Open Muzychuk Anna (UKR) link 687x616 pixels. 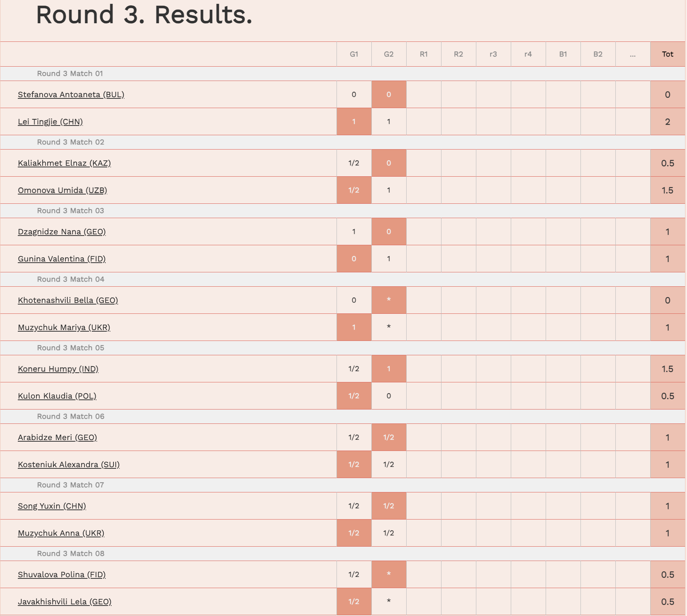coord(61,533)
